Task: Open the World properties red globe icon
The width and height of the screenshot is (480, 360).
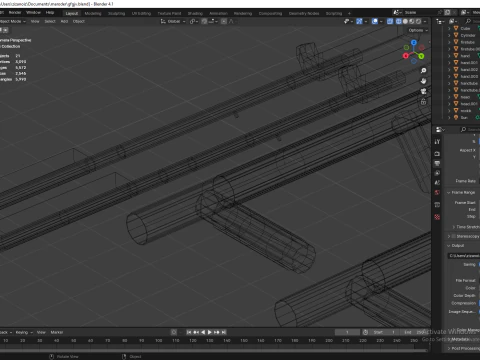Action: (x=437, y=193)
